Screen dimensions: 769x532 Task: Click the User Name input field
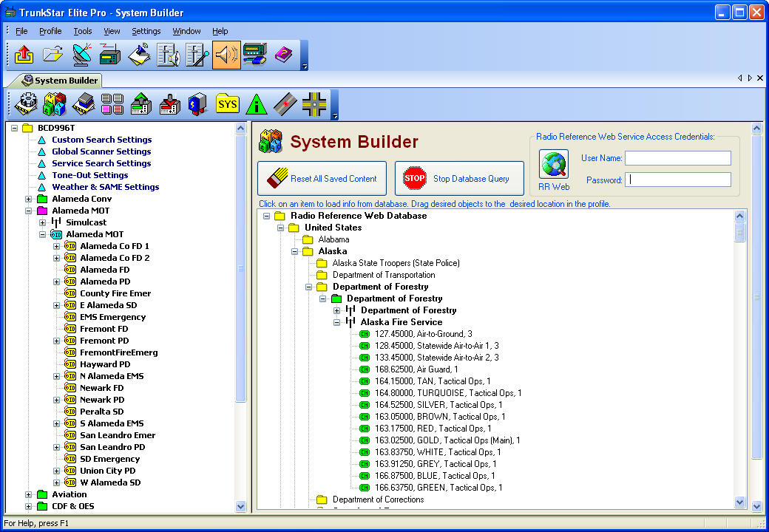click(x=678, y=157)
